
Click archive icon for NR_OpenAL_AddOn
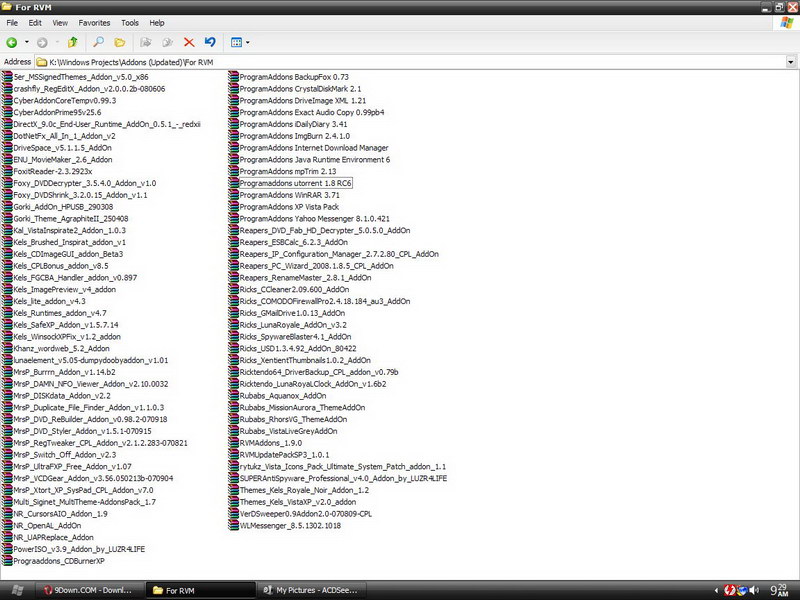coord(7,526)
